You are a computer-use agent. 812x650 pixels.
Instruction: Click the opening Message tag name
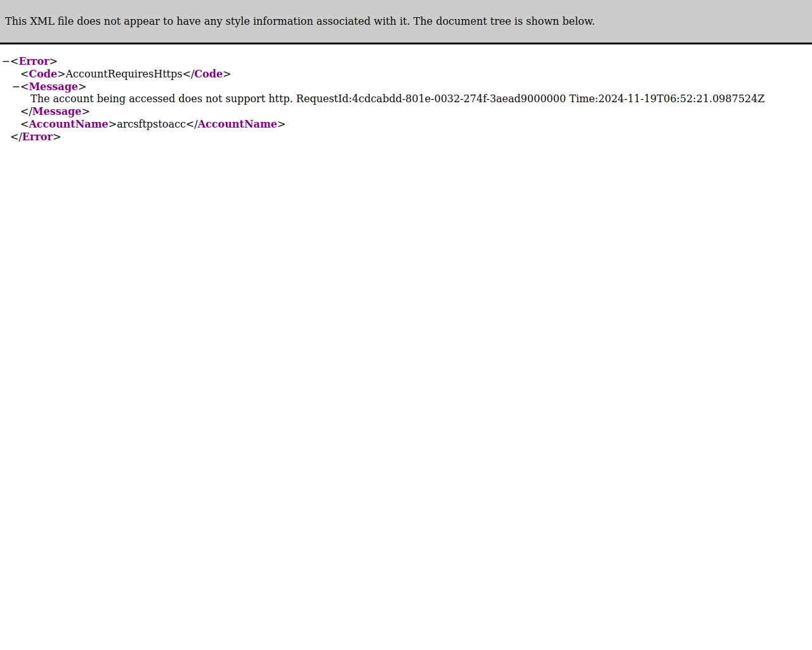point(53,87)
